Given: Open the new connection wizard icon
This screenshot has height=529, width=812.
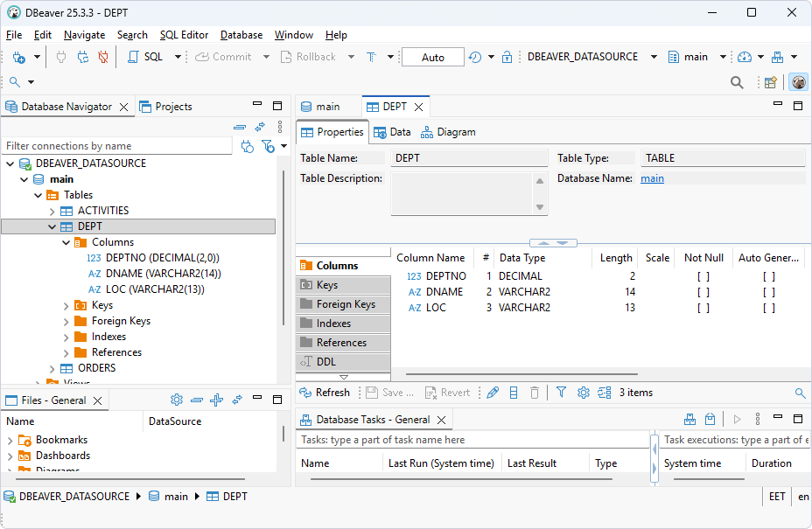Looking at the screenshot, I should click(x=19, y=56).
